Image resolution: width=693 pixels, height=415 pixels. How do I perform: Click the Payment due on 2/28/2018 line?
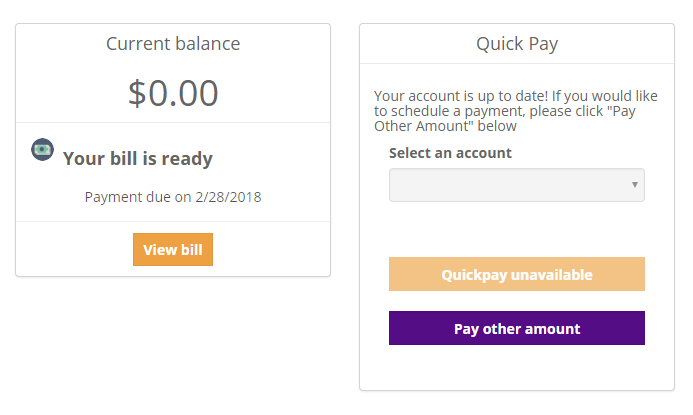click(x=173, y=196)
